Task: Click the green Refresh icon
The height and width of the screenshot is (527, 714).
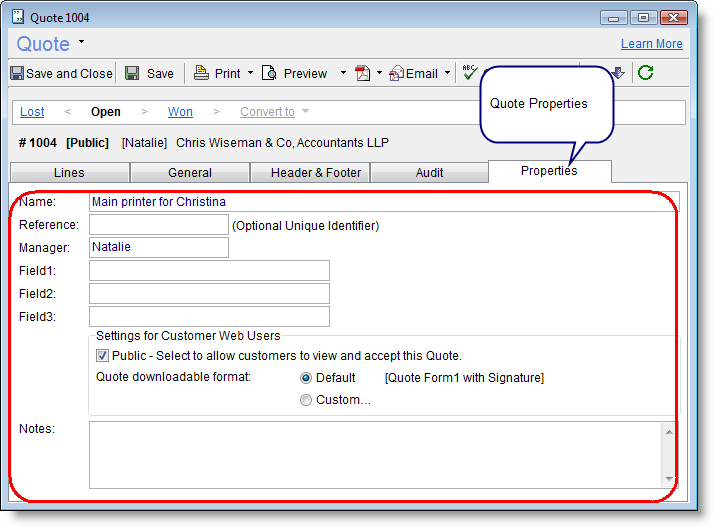Action: (x=645, y=72)
